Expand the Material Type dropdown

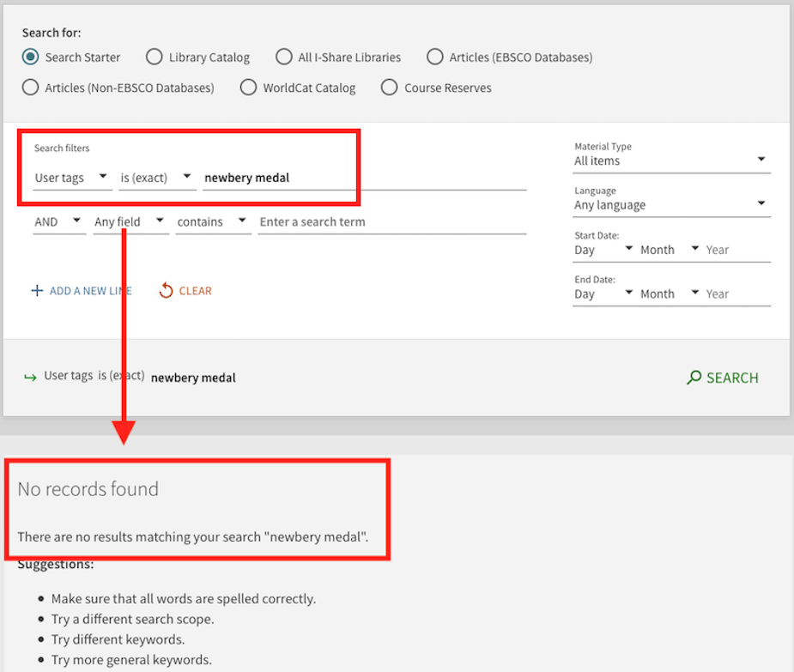tap(671, 160)
